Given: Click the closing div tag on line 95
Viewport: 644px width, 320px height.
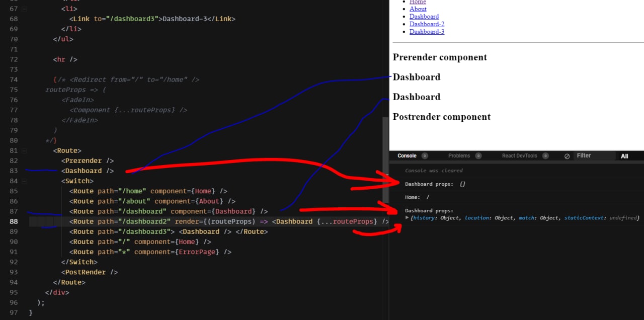Looking at the screenshot, I should (x=57, y=292).
